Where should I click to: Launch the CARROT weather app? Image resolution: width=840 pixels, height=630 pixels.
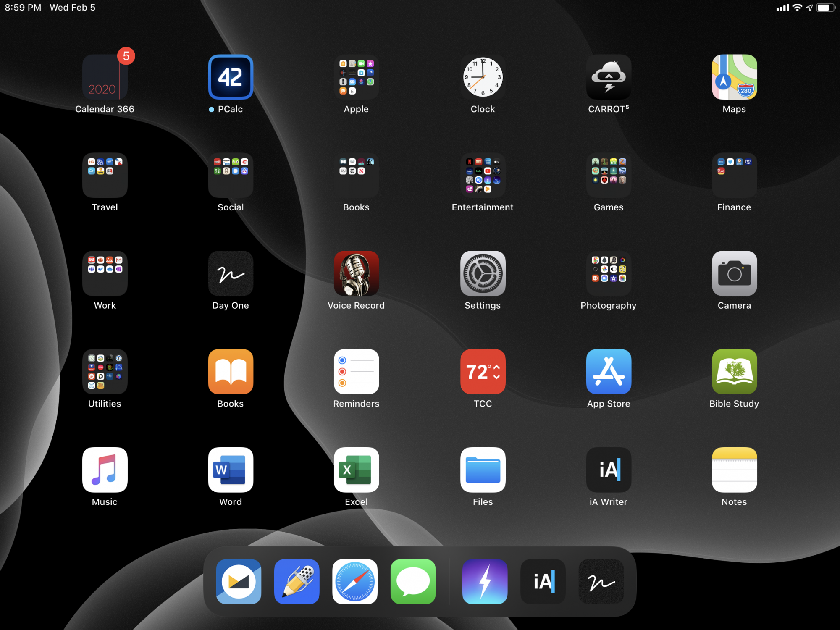[609, 77]
